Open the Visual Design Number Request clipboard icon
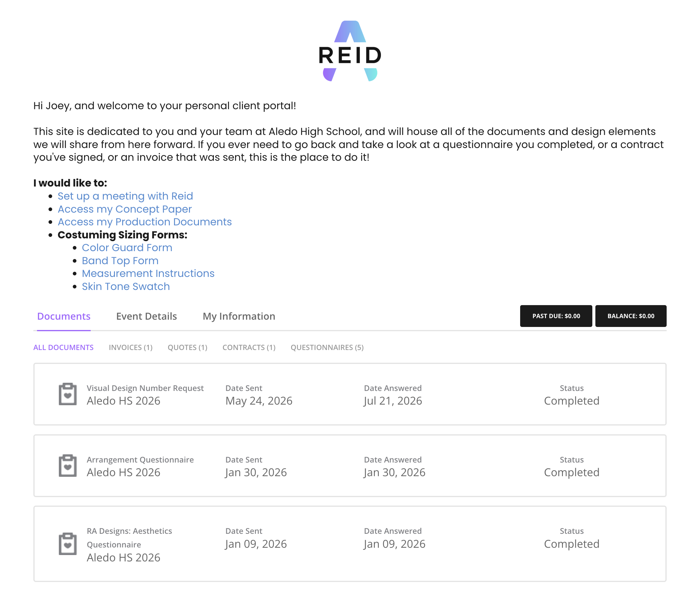Image resolution: width=700 pixels, height=589 pixels. coord(68,394)
